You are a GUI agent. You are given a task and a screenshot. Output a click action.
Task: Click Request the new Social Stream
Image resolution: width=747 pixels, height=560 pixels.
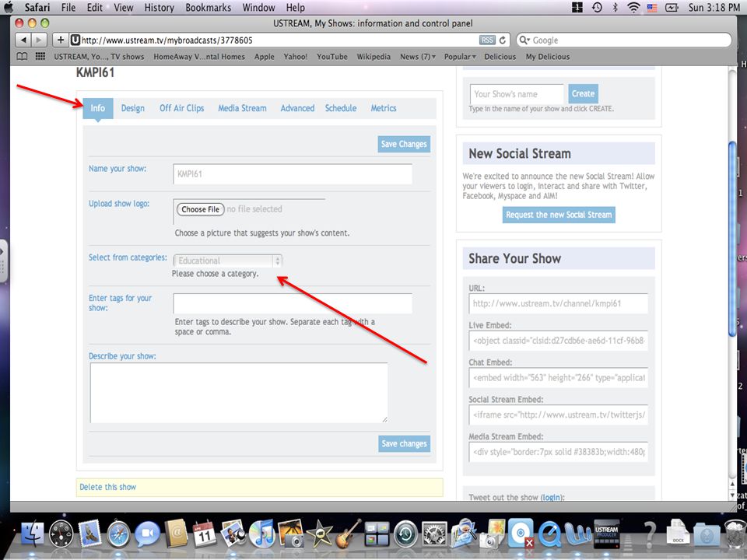(559, 215)
